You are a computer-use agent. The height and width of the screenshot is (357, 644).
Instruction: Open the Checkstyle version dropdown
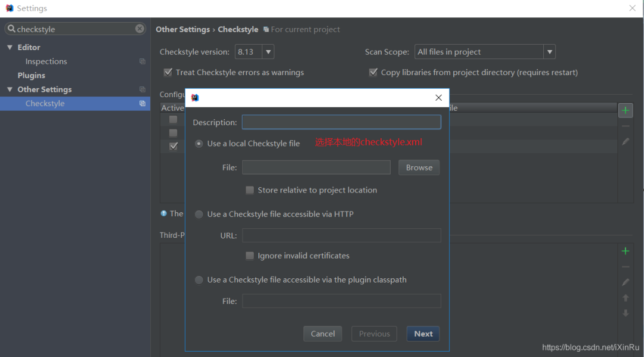coord(268,52)
